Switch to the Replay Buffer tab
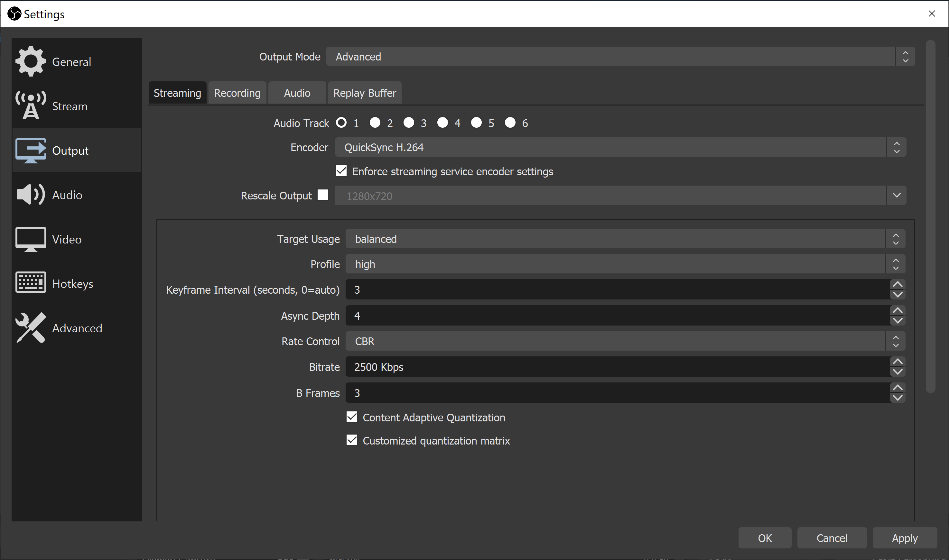Viewport: 949px width, 560px height. click(x=364, y=93)
